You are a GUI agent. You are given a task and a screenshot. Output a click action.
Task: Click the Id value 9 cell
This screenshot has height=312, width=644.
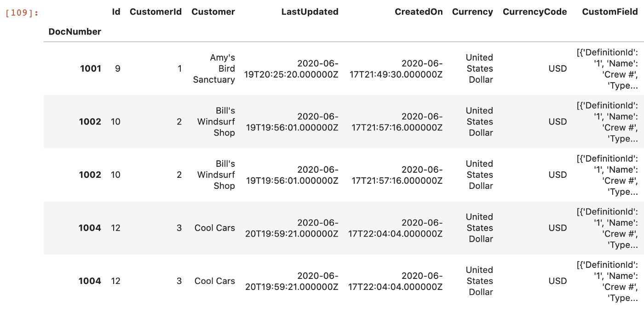tap(117, 69)
